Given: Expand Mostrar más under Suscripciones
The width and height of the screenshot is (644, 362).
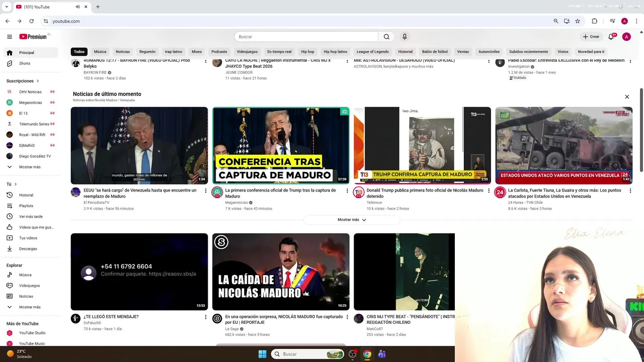Looking at the screenshot, I should click(30, 167).
